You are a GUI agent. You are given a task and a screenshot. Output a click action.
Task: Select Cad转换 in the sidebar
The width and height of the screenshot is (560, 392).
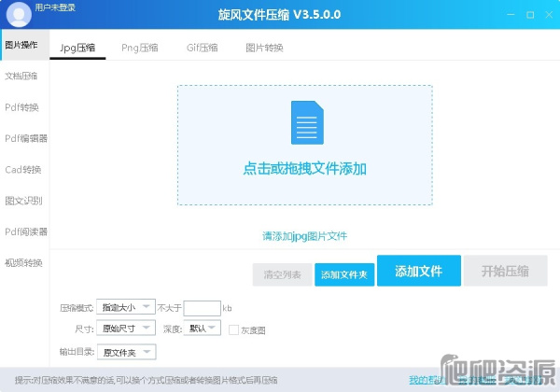pyautogui.click(x=23, y=170)
